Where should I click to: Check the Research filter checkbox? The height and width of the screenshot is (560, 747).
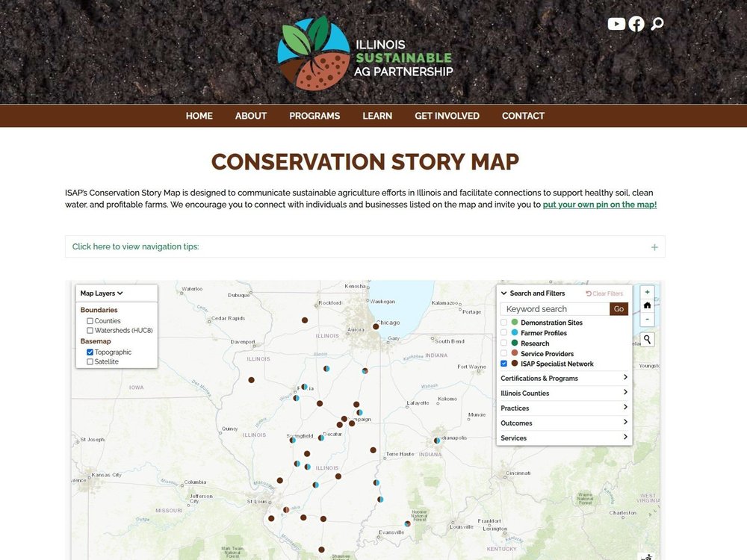[504, 343]
